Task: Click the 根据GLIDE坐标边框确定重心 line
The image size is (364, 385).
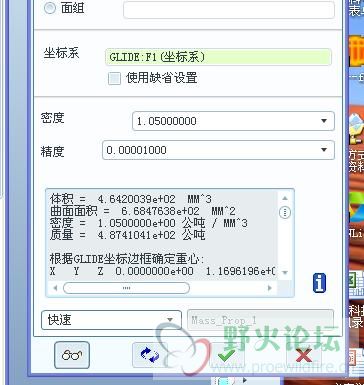Action: point(127,259)
